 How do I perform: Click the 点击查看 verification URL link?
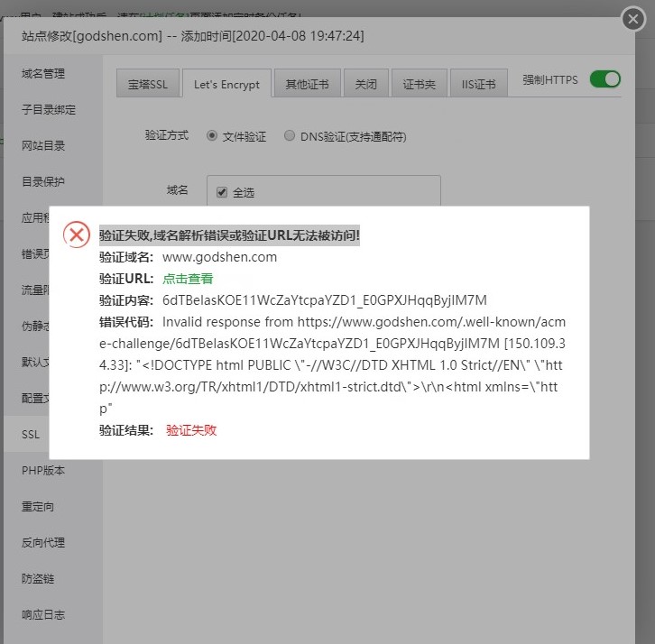[x=188, y=279]
